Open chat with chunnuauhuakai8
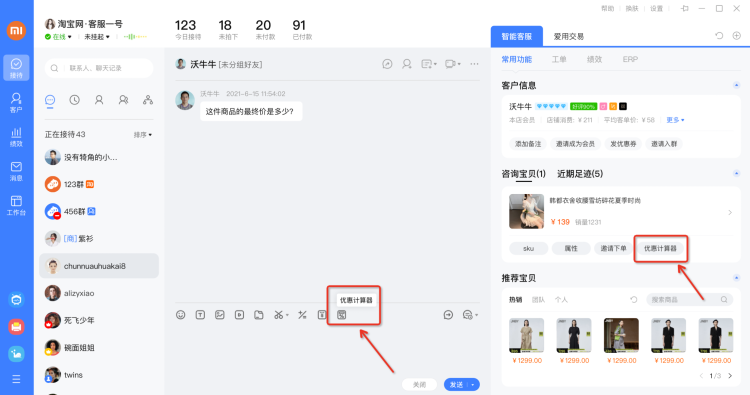This screenshot has width=750, height=395. (99, 266)
